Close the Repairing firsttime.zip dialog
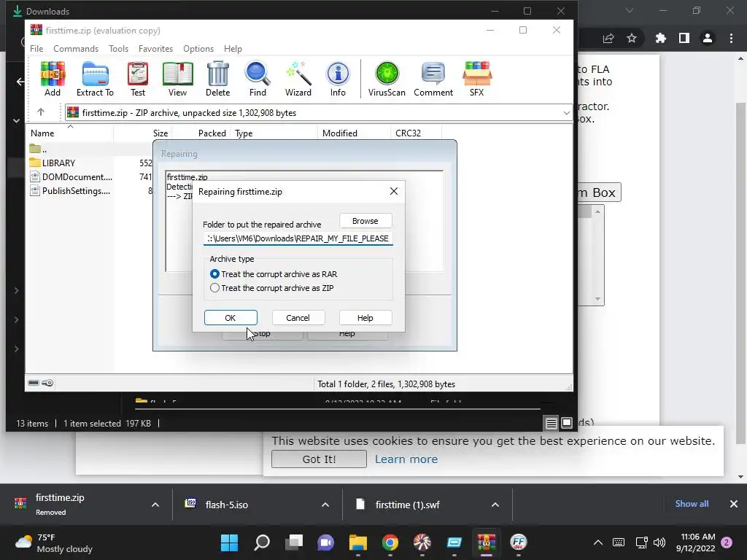 point(393,191)
